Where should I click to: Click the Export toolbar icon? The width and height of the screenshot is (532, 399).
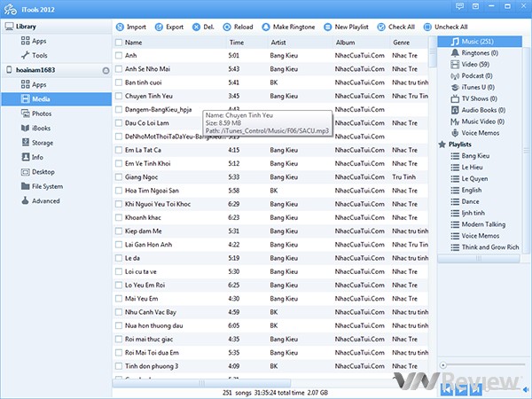click(x=159, y=27)
